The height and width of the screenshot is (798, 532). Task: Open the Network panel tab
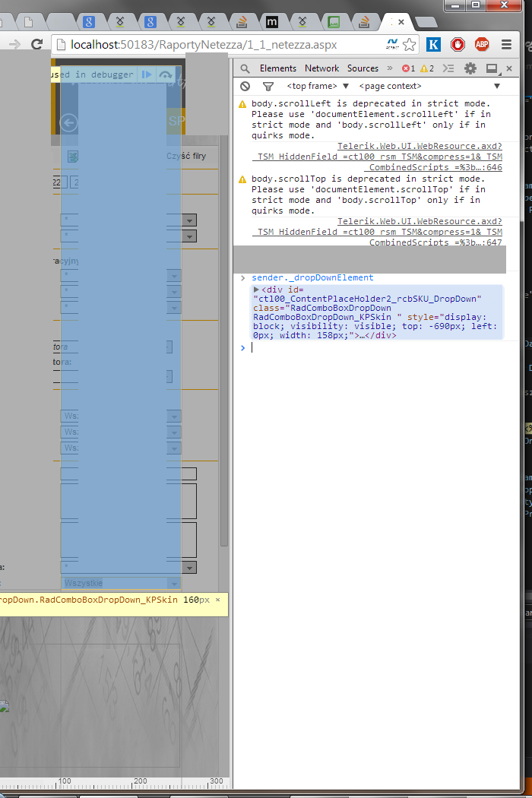click(x=321, y=68)
